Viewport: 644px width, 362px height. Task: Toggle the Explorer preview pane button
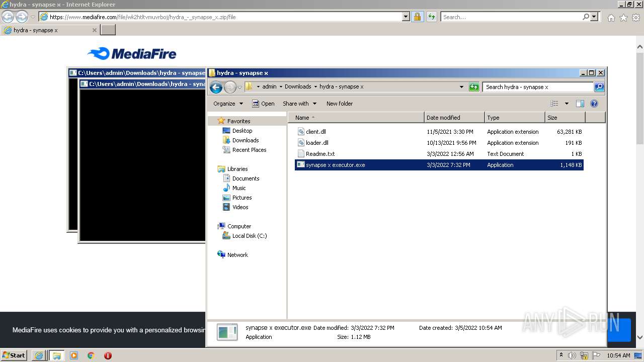(580, 104)
